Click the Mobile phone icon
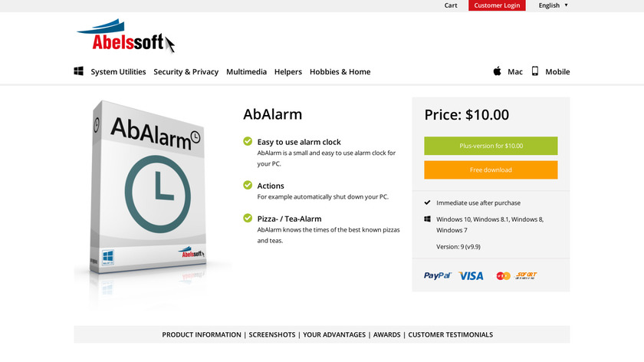 click(x=535, y=71)
